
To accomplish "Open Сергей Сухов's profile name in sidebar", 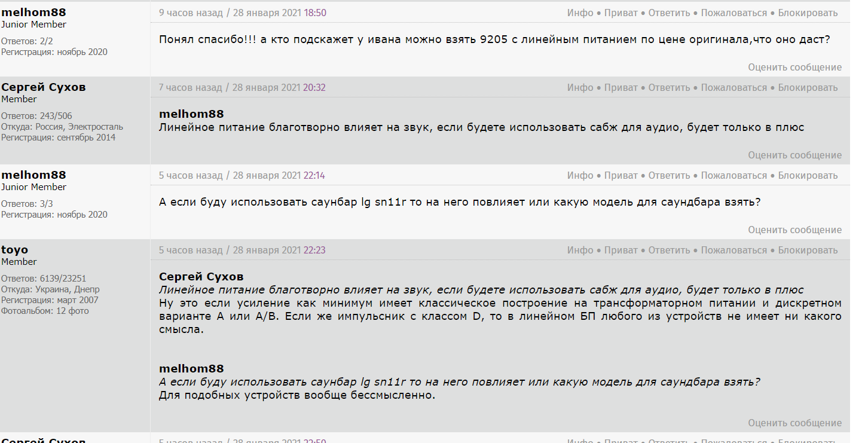I will tap(43, 87).
